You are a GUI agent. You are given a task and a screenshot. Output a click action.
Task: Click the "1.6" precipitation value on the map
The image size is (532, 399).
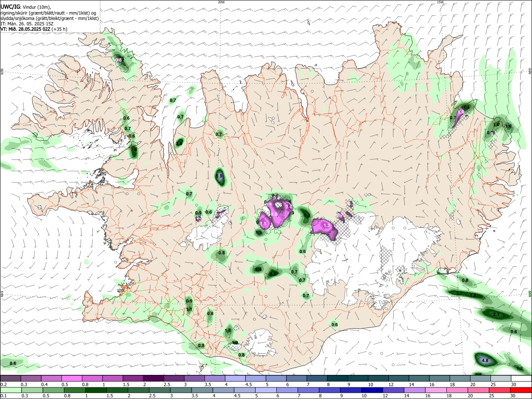273,274
